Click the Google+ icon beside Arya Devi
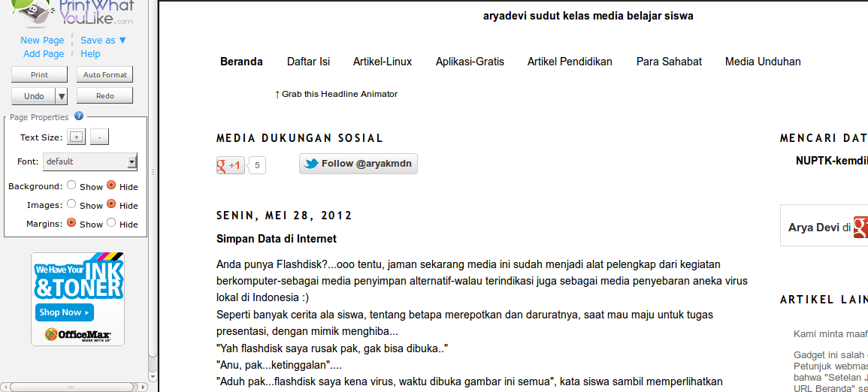The height and width of the screenshot is (392, 868). (860, 228)
